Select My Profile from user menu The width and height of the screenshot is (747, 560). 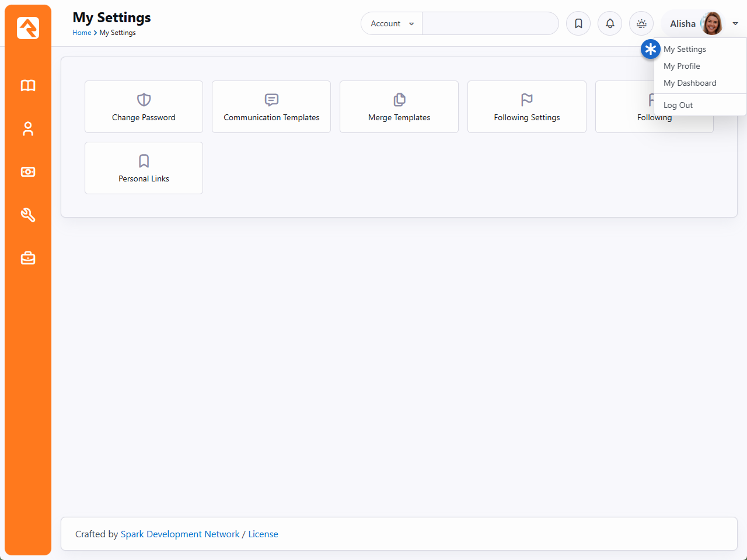[x=682, y=66]
